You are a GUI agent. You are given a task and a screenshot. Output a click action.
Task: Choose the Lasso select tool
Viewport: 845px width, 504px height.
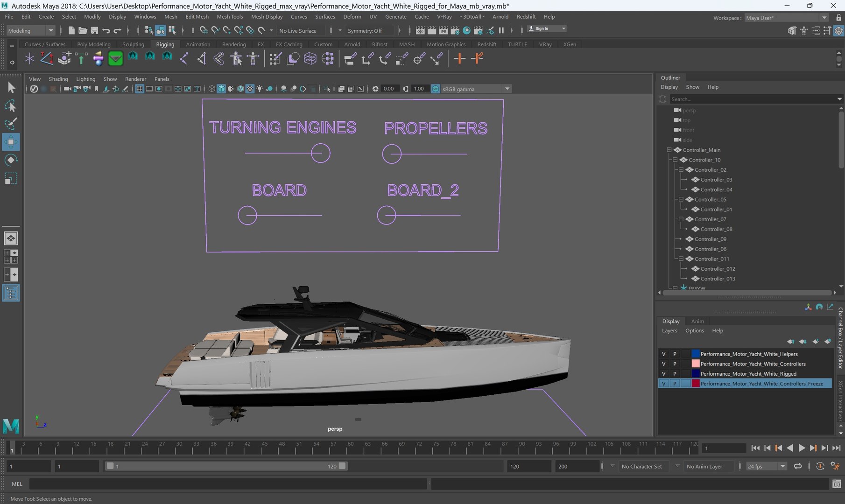[x=11, y=106]
